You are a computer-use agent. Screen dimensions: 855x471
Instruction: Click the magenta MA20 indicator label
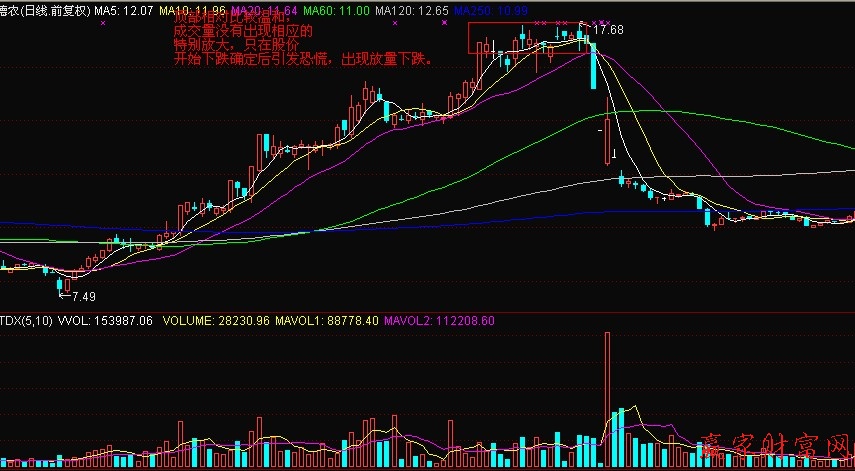tap(264, 9)
